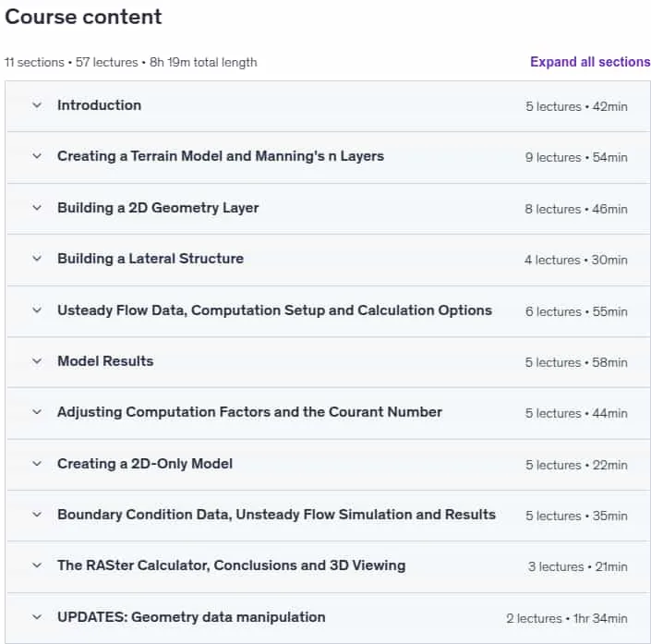Expand chevron for UPDATES: Geometry data manipulation

coord(37,617)
